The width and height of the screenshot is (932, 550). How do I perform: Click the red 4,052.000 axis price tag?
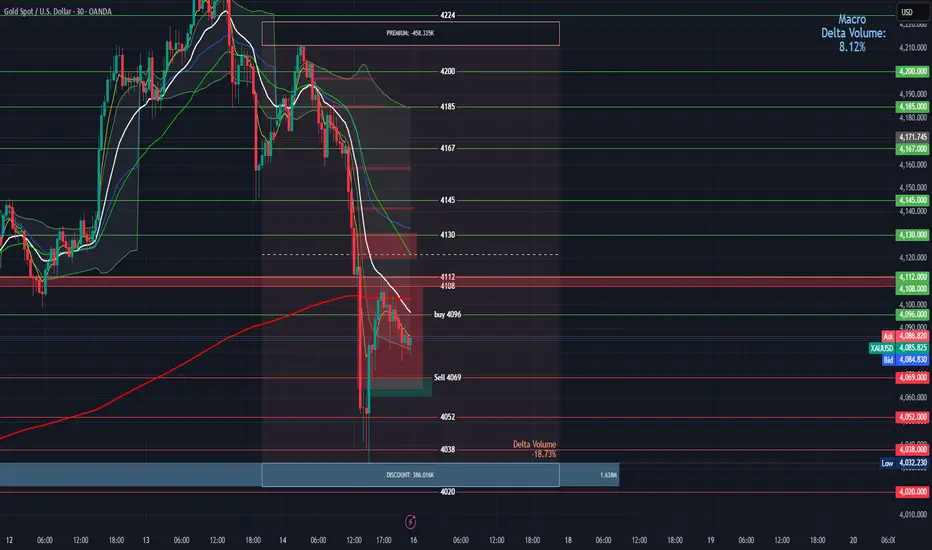click(x=912, y=417)
